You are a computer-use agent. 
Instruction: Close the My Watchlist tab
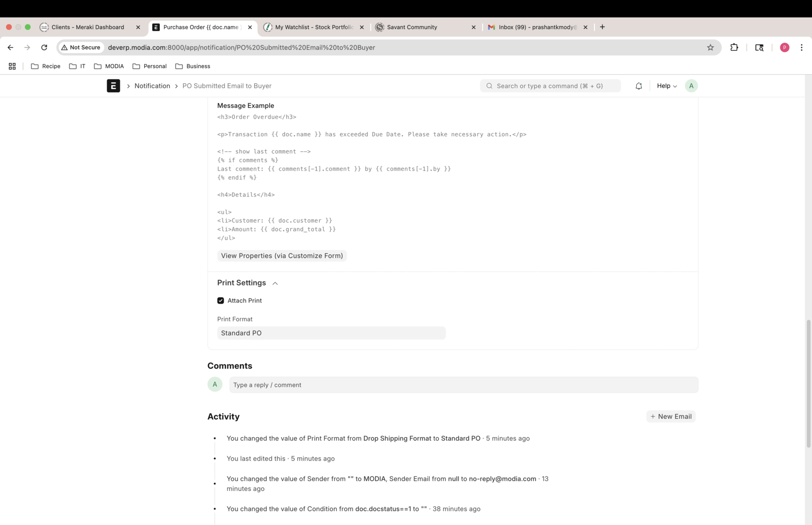[x=362, y=27]
